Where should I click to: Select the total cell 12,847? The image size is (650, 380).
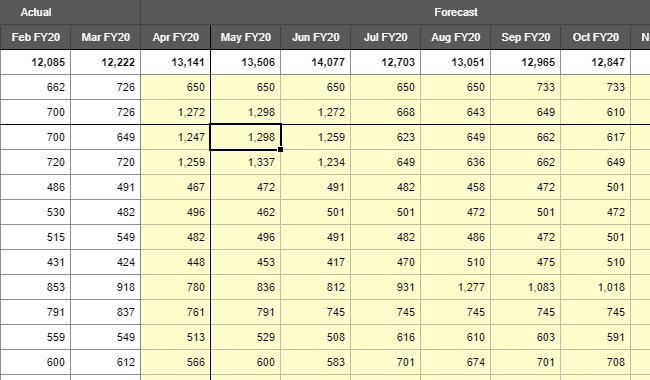point(596,62)
